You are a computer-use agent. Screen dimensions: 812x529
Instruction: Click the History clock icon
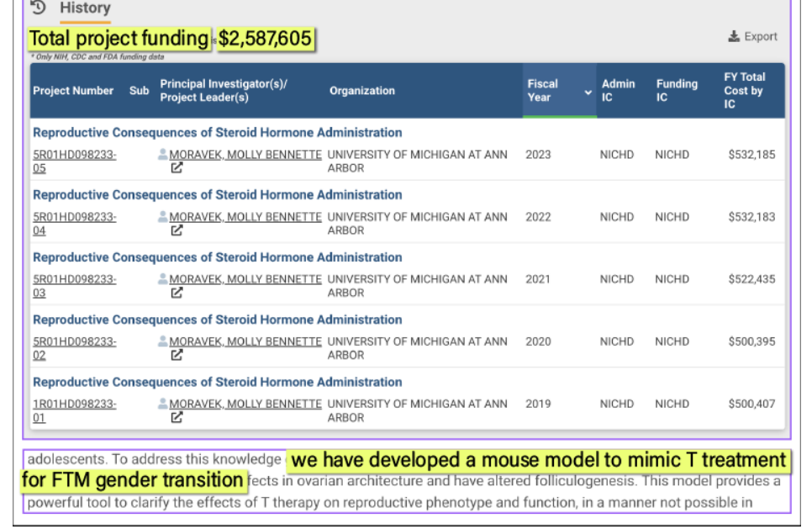[x=39, y=8]
